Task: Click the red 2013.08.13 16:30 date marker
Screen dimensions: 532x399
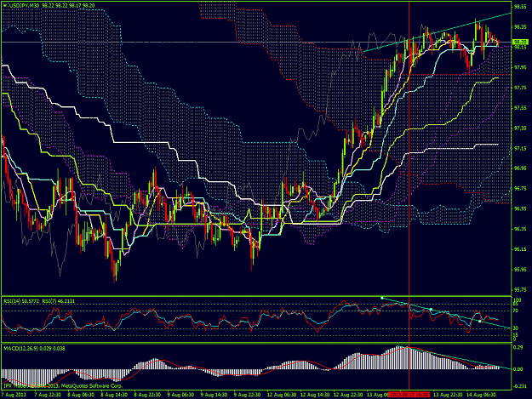Action: (x=409, y=395)
